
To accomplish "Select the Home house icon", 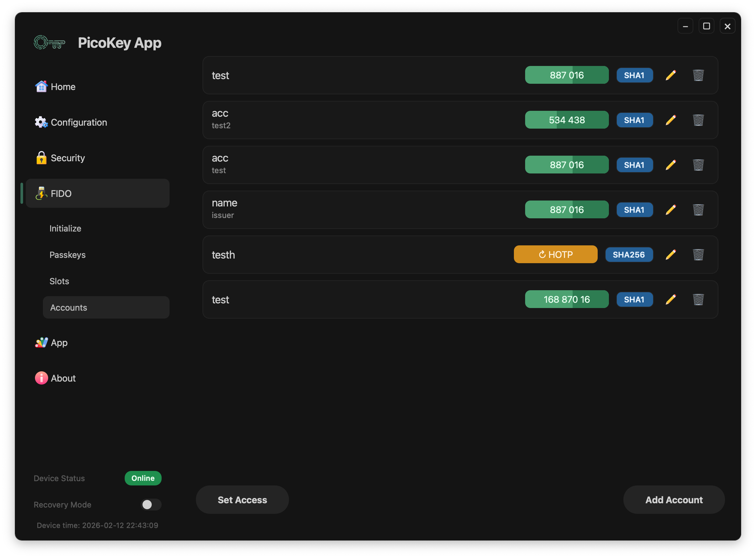I will click(x=41, y=86).
